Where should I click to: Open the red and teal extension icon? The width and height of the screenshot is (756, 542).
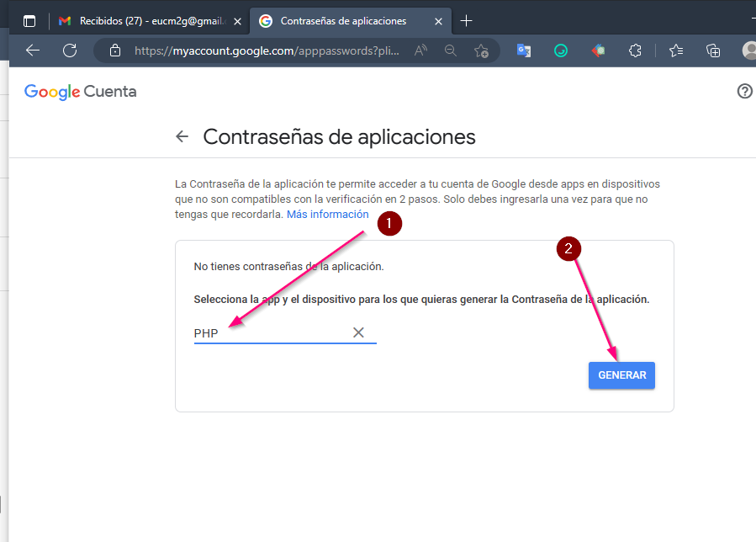(x=598, y=50)
